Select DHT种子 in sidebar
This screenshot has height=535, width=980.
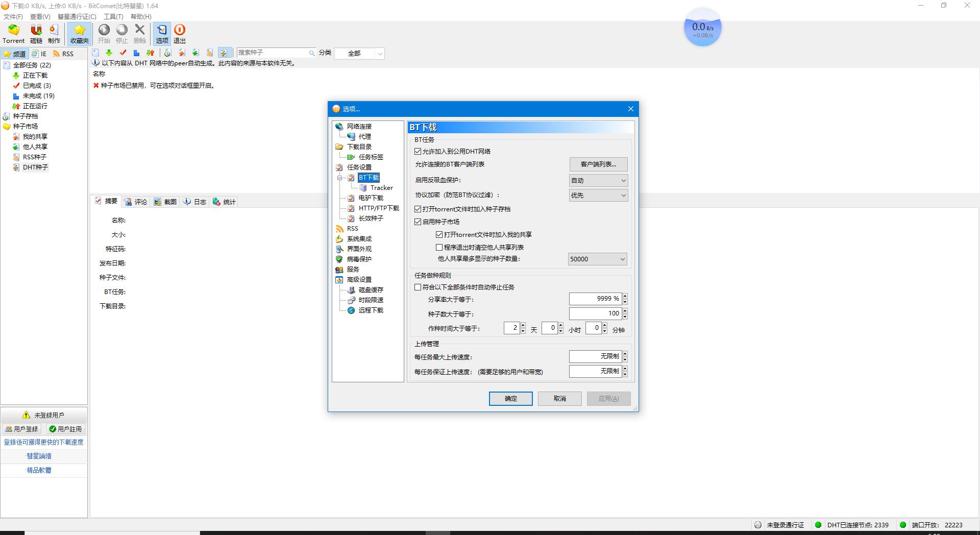(x=35, y=167)
